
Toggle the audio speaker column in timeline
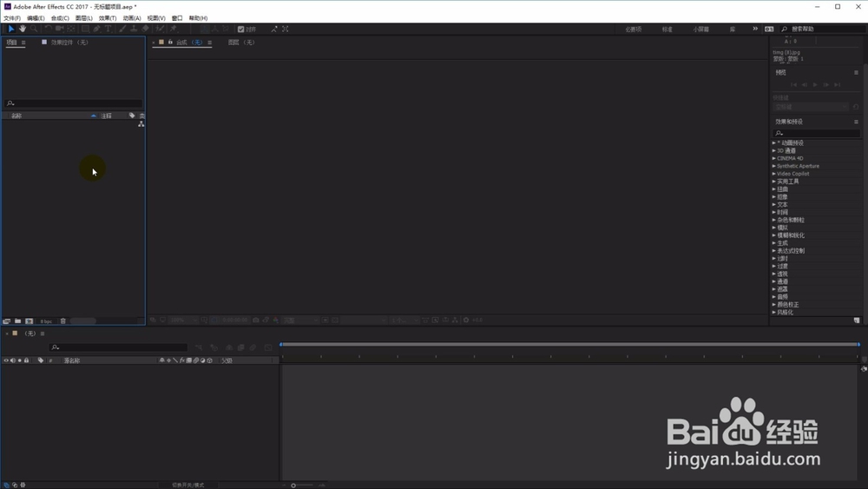point(13,360)
